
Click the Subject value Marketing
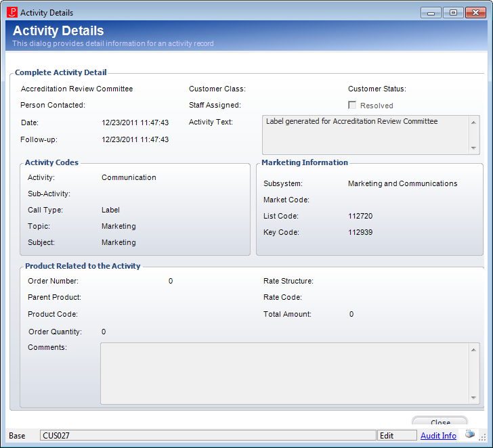(x=119, y=242)
